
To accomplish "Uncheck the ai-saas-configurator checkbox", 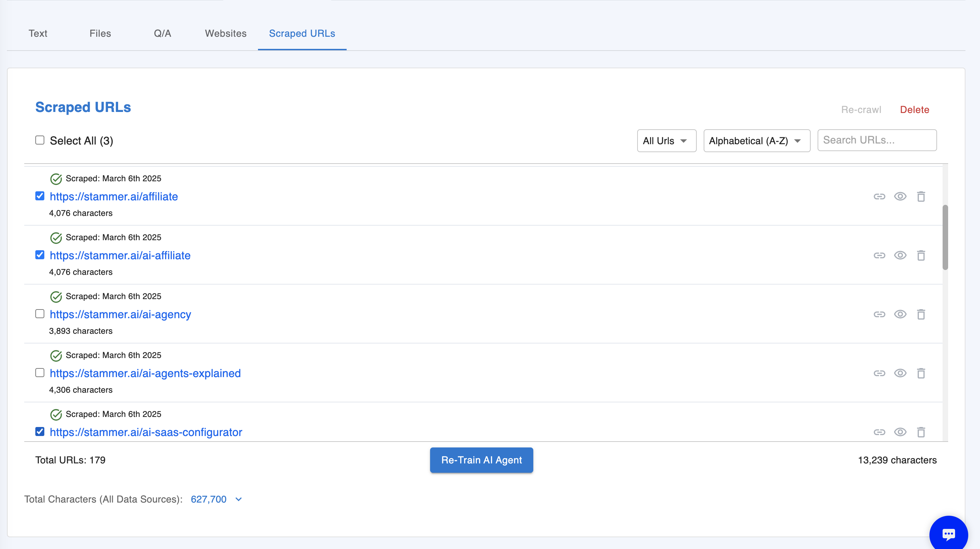I will [39, 432].
